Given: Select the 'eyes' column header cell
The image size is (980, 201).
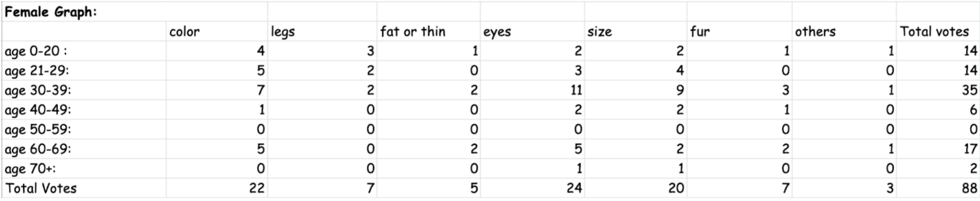Looking at the screenshot, I should tap(497, 32).
